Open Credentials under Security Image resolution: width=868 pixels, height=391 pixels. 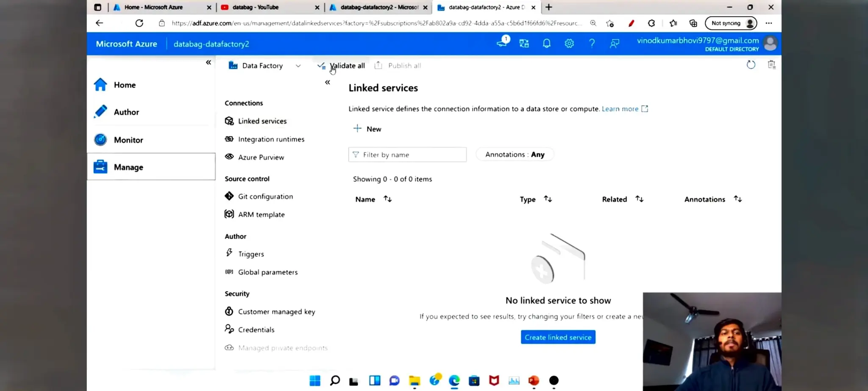(x=249, y=330)
